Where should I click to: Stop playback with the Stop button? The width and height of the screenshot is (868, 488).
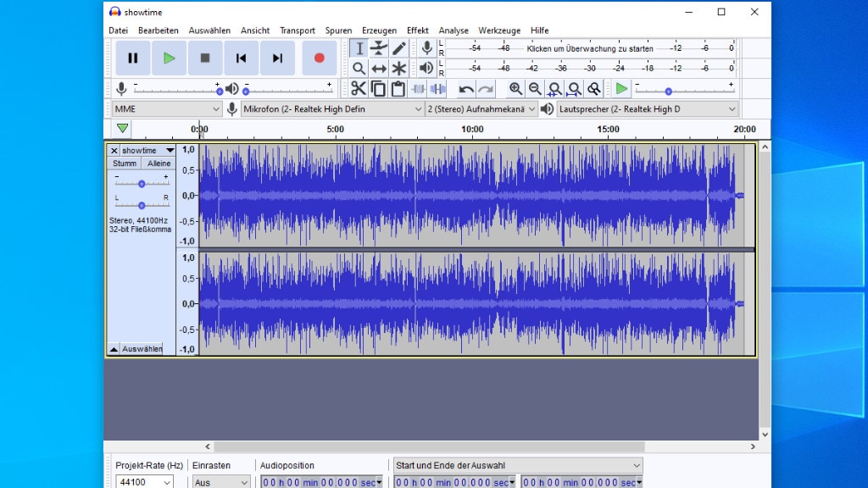point(205,58)
